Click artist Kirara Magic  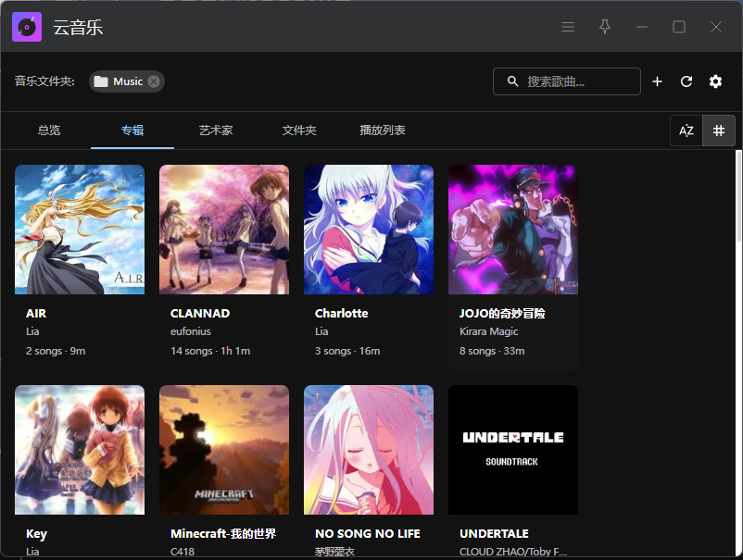coord(488,331)
